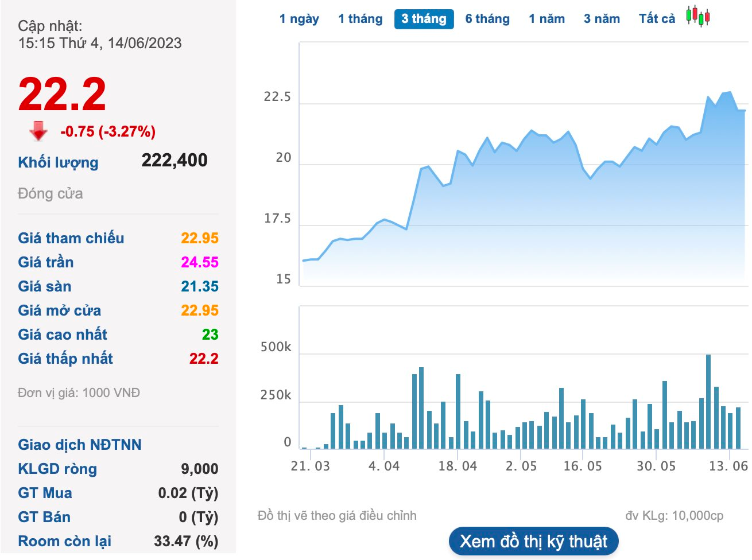
Task: Click the floor price value 21.35
Action: (x=200, y=286)
